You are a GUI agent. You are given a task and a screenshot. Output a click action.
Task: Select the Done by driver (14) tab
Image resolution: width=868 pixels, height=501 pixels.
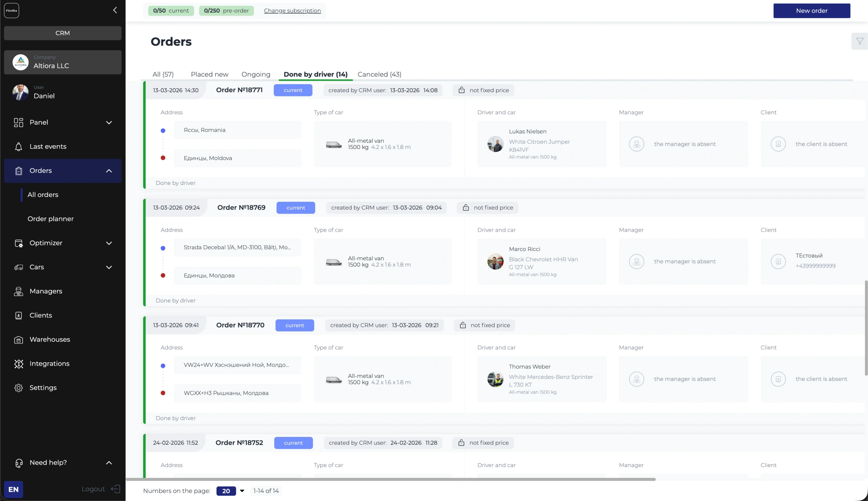(x=315, y=74)
